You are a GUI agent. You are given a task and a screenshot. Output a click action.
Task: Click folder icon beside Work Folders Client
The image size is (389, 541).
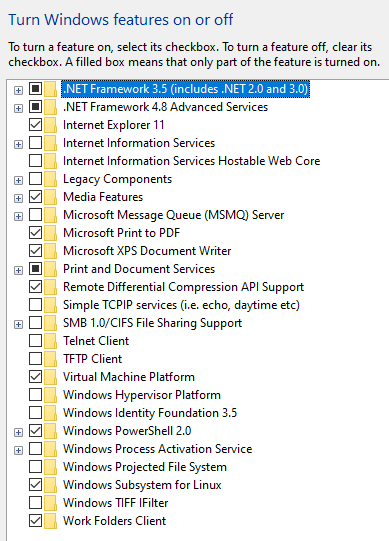pos(50,521)
